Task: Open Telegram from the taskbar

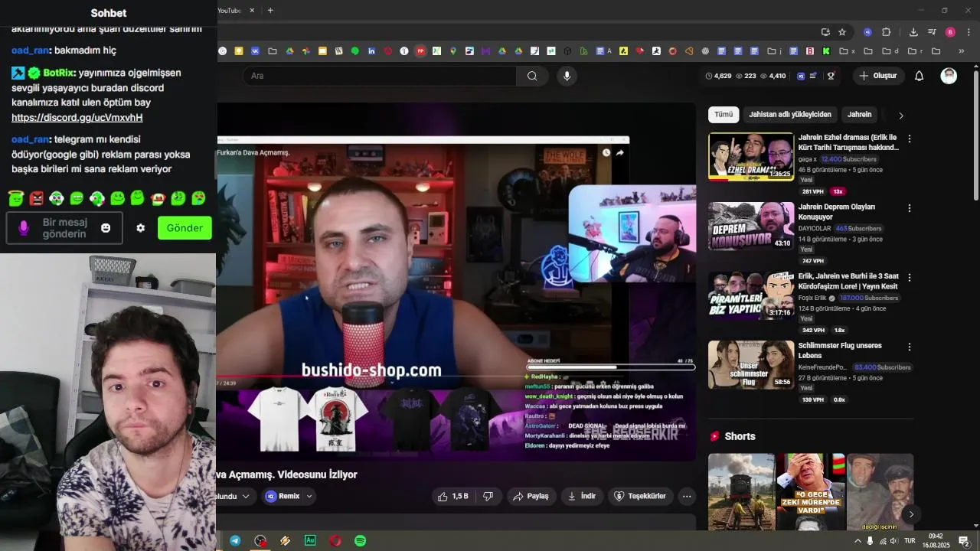Action: [235, 540]
